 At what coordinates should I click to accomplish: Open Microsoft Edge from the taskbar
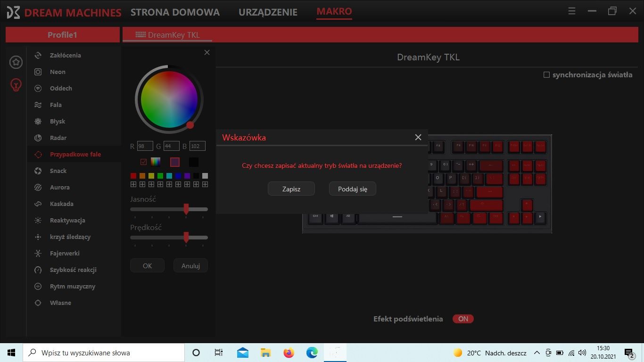click(312, 353)
